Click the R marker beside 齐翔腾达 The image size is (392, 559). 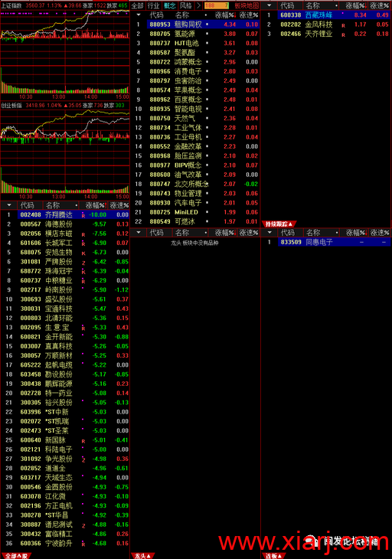coord(83,216)
